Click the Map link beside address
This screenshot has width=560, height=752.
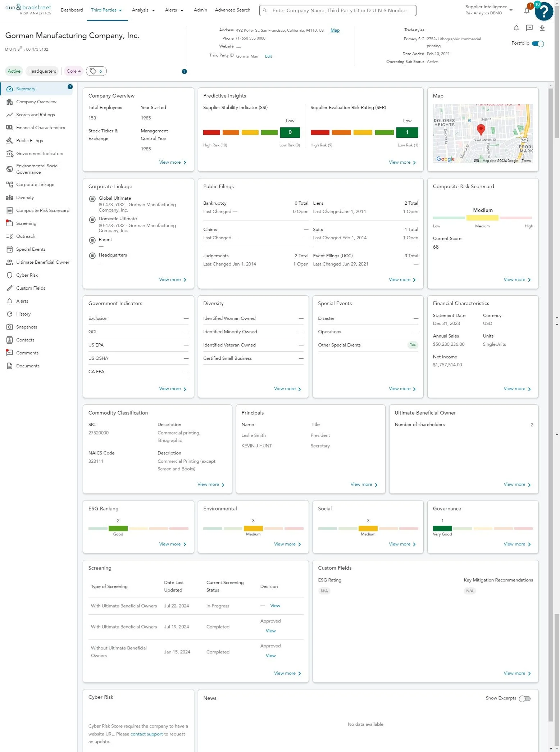pos(335,30)
